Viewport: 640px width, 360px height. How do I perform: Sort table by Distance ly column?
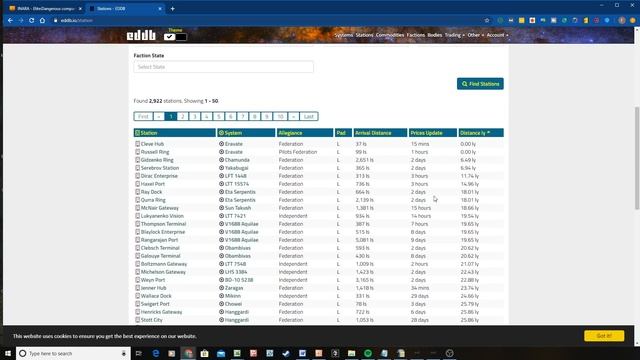tap(481, 133)
